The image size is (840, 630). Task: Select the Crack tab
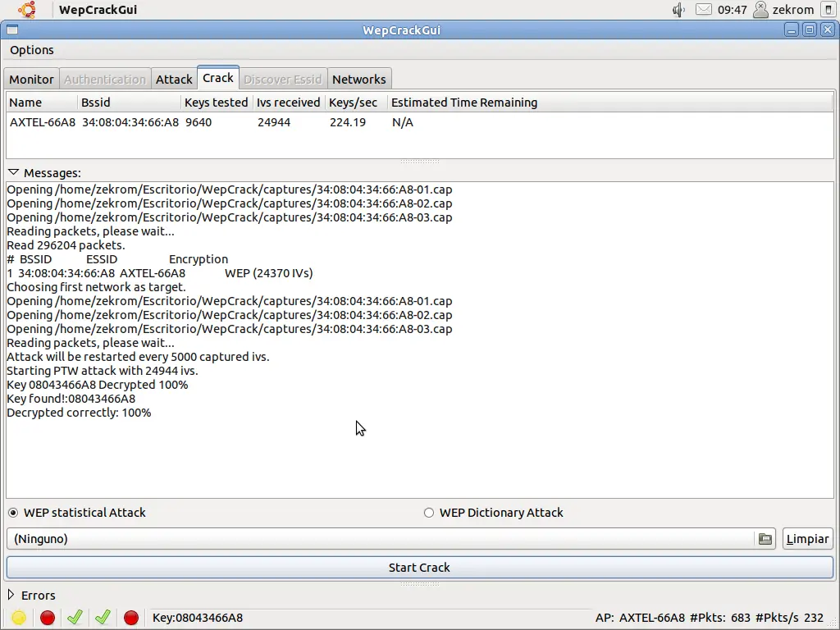click(x=218, y=78)
